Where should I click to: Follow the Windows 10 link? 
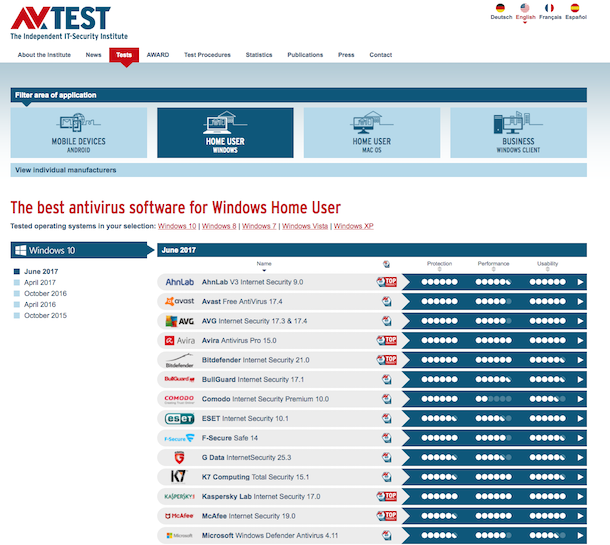(x=177, y=226)
